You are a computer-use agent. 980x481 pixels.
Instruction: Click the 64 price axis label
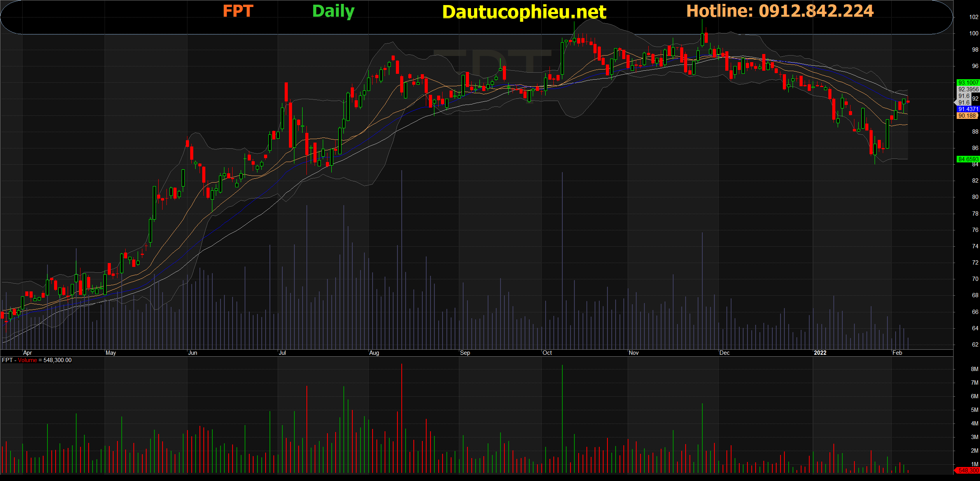tap(975, 328)
